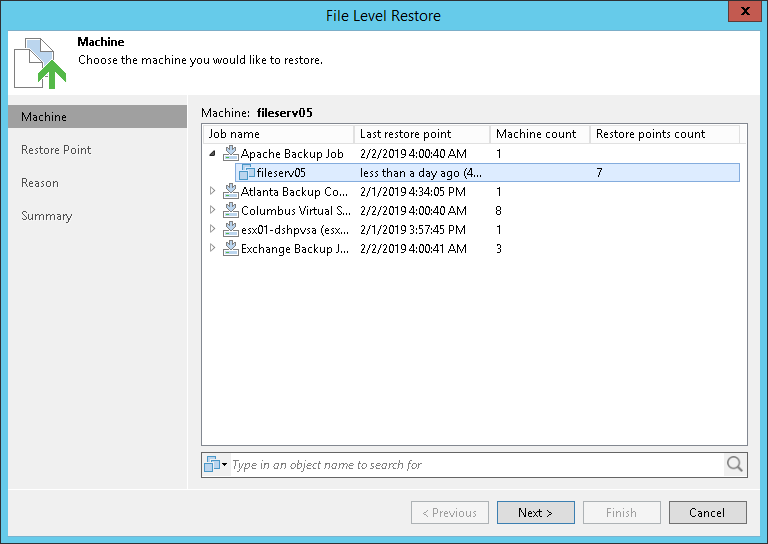Click the Next button

[x=535, y=513]
